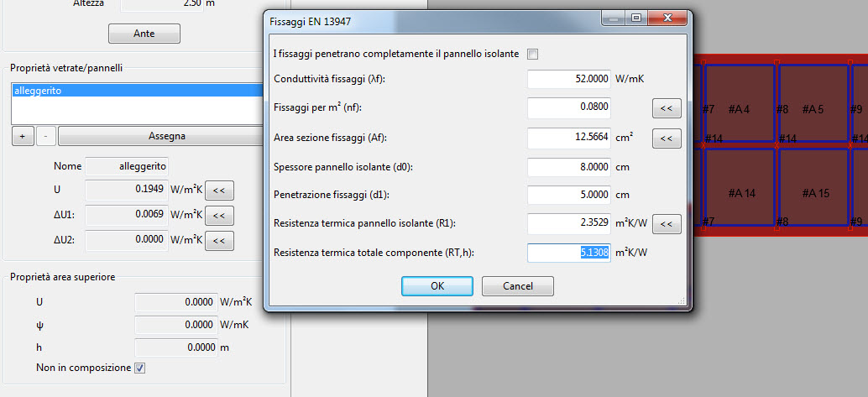Toggle the 'Non in composizione' checkbox
The width and height of the screenshot is (868, 397).
(140, 368)
